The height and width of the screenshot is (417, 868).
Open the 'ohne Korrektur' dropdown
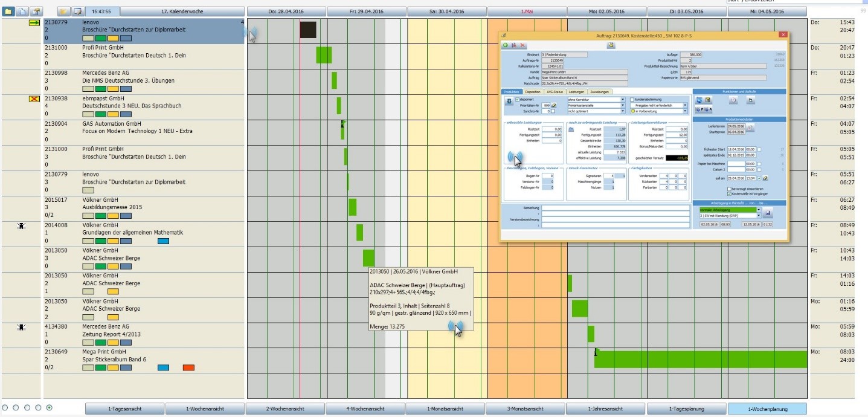tap(622, 99)
